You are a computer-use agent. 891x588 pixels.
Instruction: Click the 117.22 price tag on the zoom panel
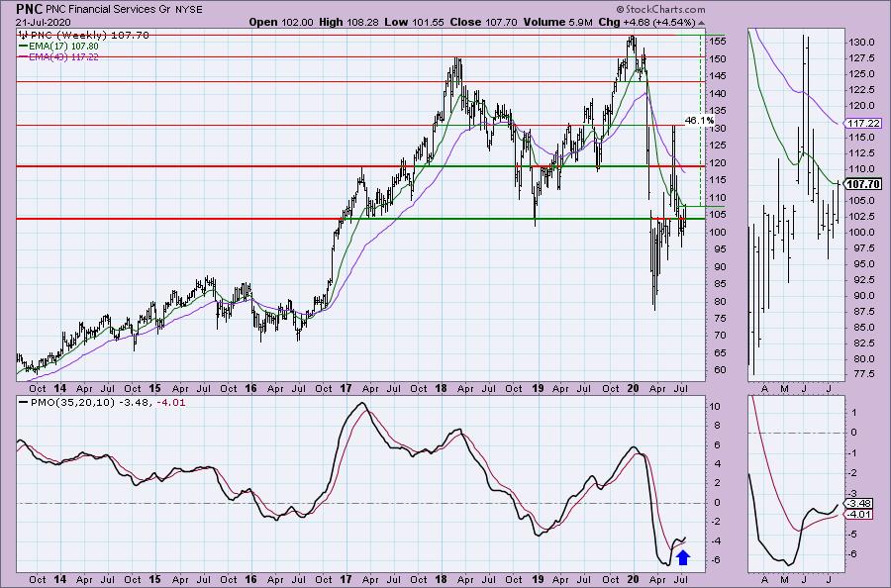863,124
